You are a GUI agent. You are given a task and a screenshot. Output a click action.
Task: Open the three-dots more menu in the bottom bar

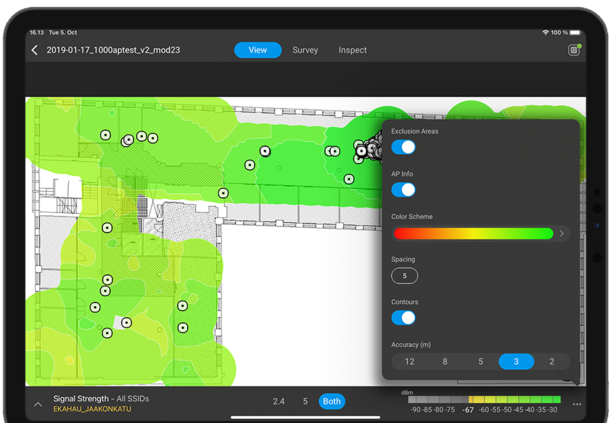click(x=577, y=404)
